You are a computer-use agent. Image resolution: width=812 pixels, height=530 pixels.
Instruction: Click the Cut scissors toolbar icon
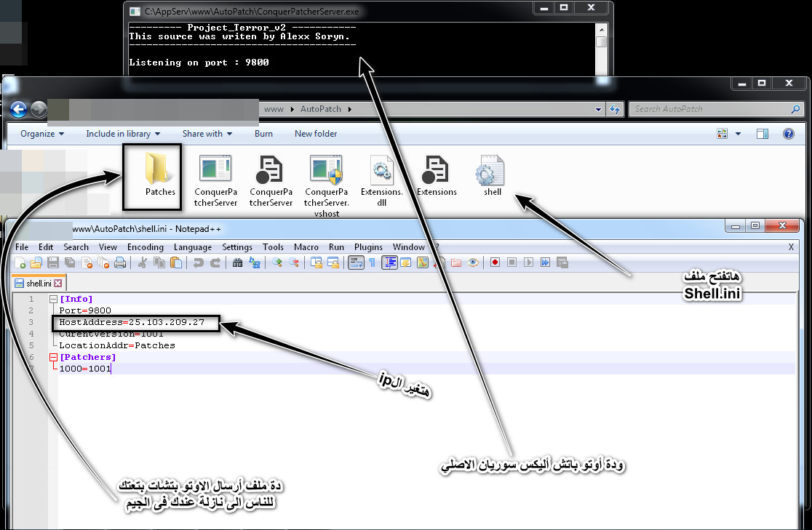click(143, 263)
